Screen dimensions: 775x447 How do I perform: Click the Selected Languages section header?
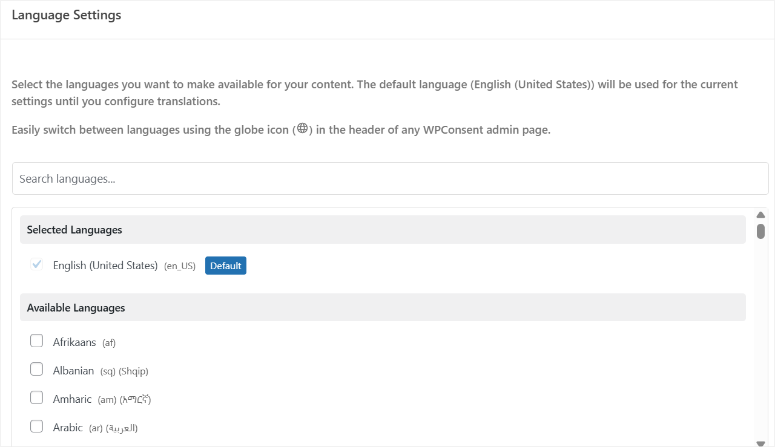coord(383,229)
